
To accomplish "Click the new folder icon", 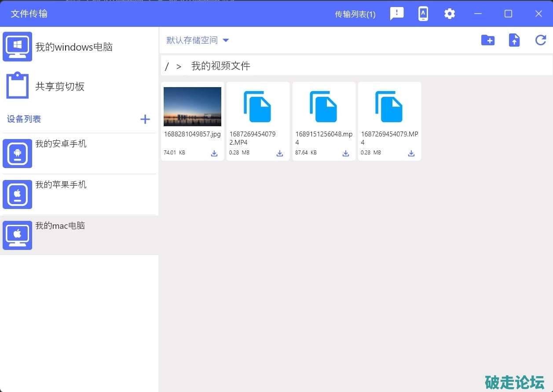I will coord(487,40).
